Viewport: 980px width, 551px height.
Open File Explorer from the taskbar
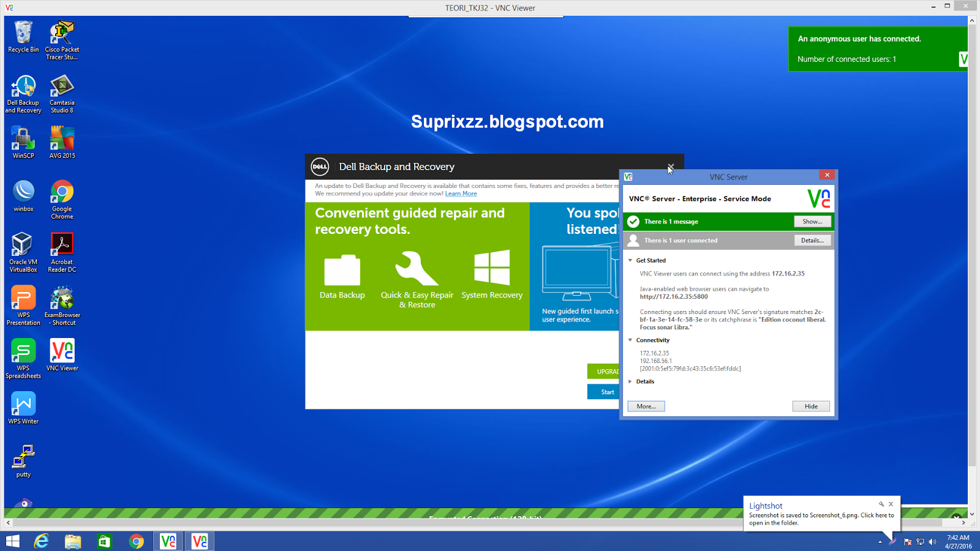click(x=73, y=541)
